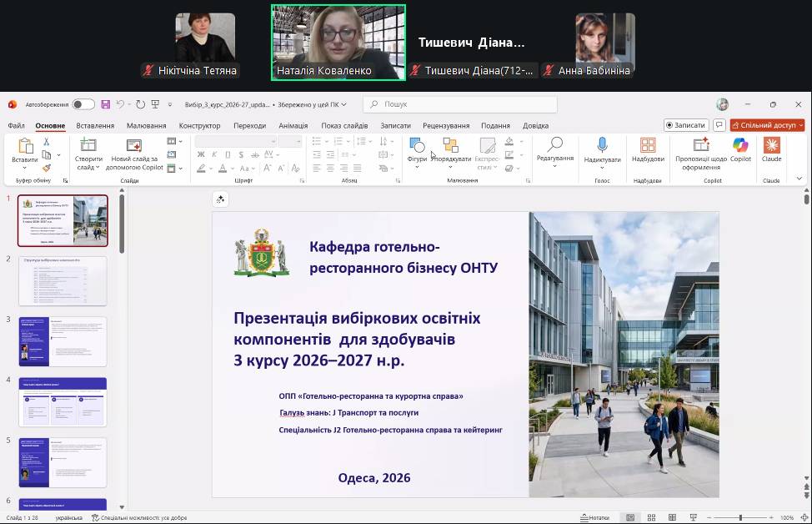Image resolution: width=812 pixels, height=524 pixels.
Task: Select the Format Painter brush icon
Action: tap(47, 168)
